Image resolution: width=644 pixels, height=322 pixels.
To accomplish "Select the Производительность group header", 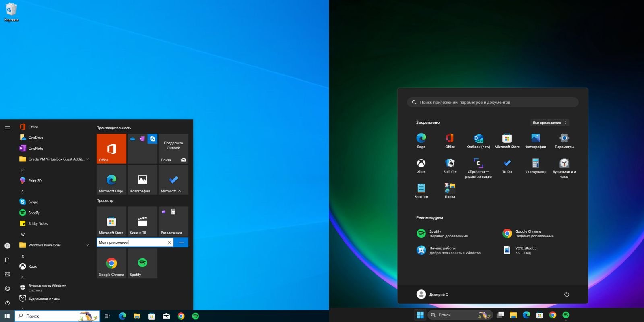I will click(114, 128).
